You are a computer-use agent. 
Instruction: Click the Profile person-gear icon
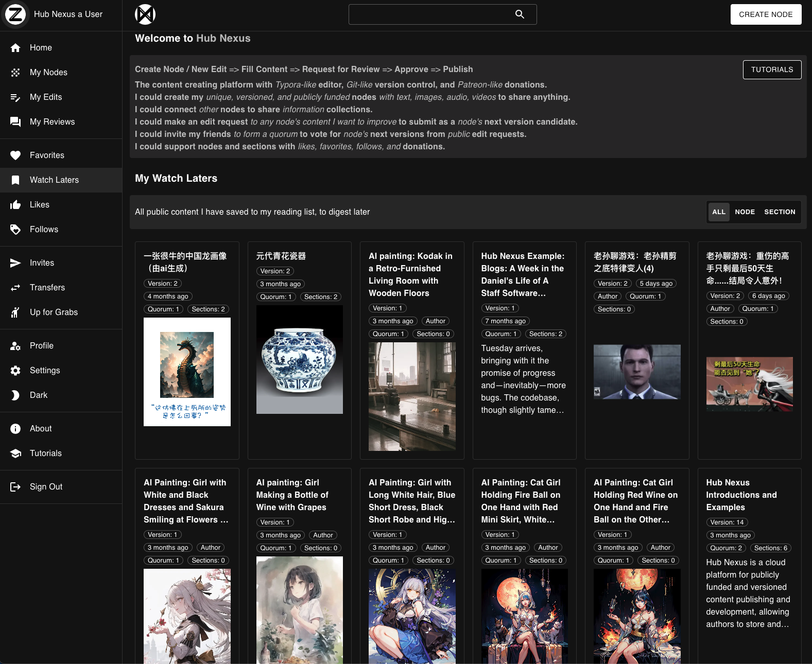pos(15,346)
